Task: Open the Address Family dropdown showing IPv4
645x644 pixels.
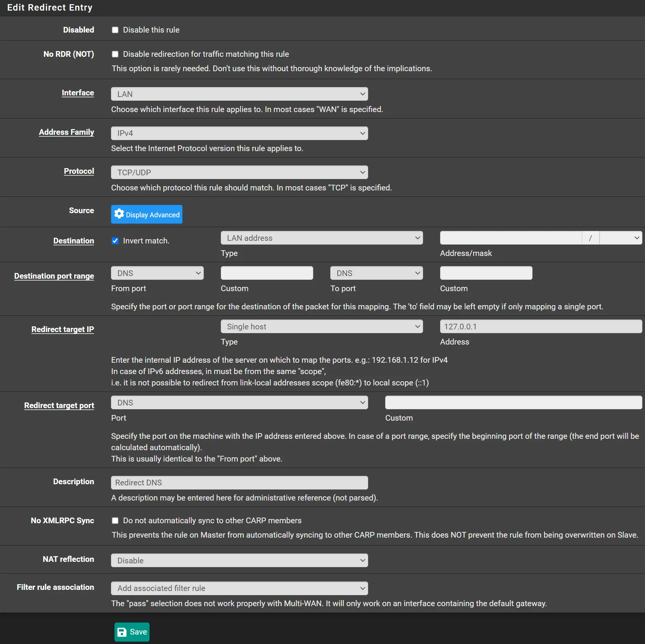Action: (239, 133)
